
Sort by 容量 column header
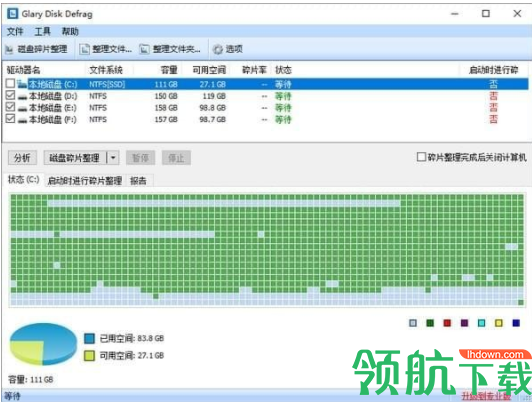tap(169, 70)
